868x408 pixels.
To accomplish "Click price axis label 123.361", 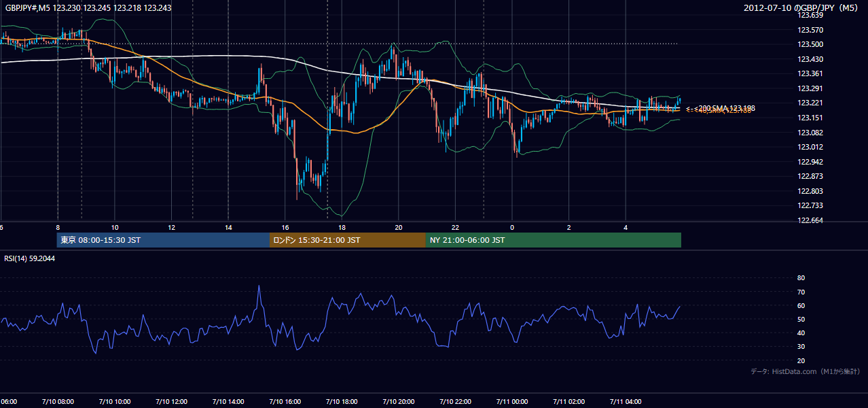I will coord(810,73).
